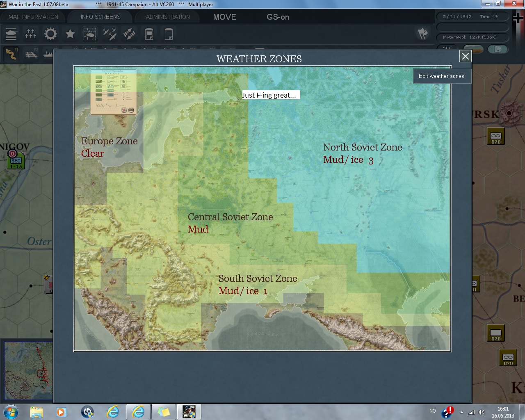Click the Central Soviet Zone label
Viewport: 525px width, 420px height.
point(231,217)
